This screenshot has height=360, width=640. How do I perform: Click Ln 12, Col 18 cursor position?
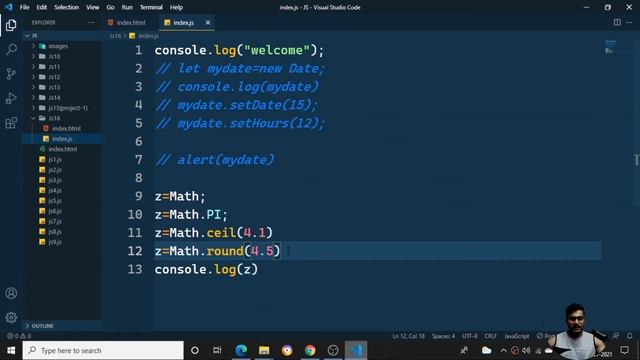[x=408, y=336]
